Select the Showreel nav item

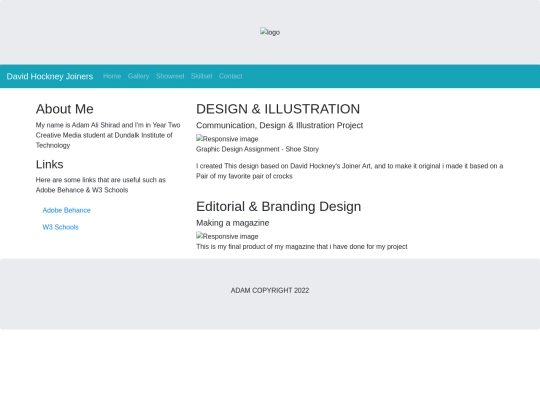point(170,76)
